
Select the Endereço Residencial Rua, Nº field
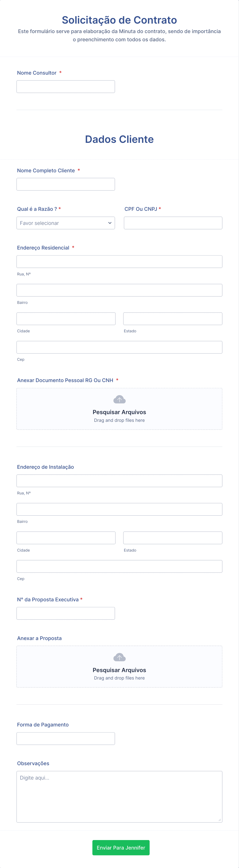click(x=120, y=262)
